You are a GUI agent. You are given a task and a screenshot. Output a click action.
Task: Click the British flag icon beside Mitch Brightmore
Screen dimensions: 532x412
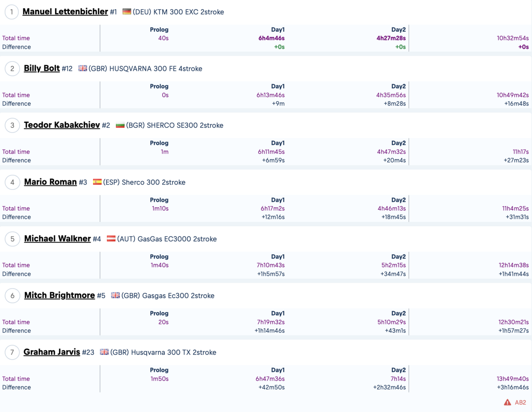115,295
